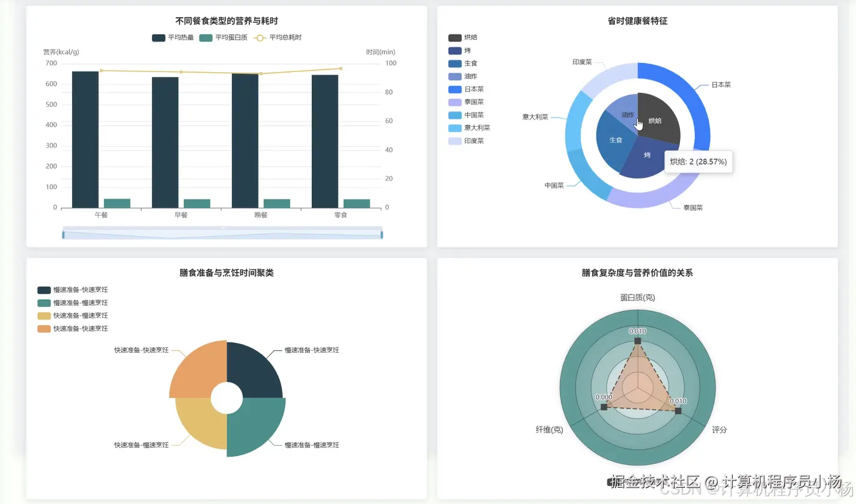Toggle 印度菜 legend entry
The image size is (856, 504).
click(x=466, y=141)
